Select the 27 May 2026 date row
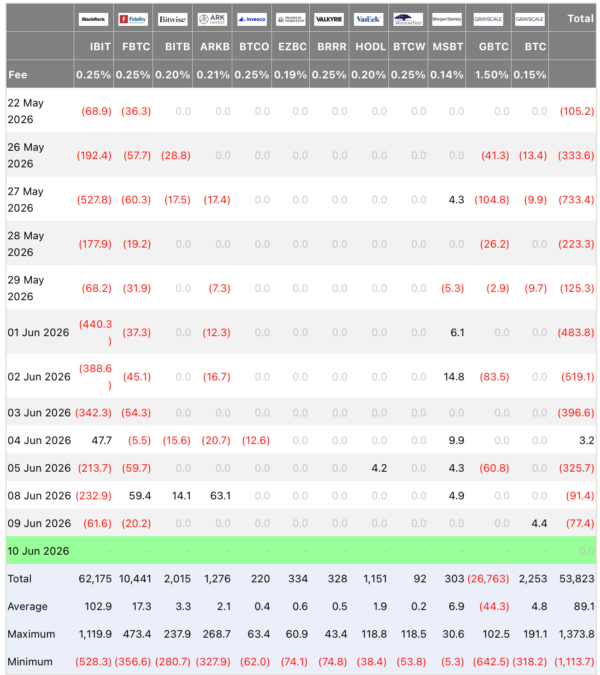The image size is (600, 675). coord(301,199)
